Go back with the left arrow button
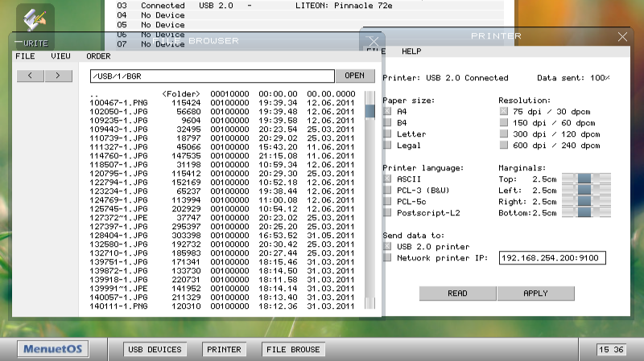 tap(30, 76)
